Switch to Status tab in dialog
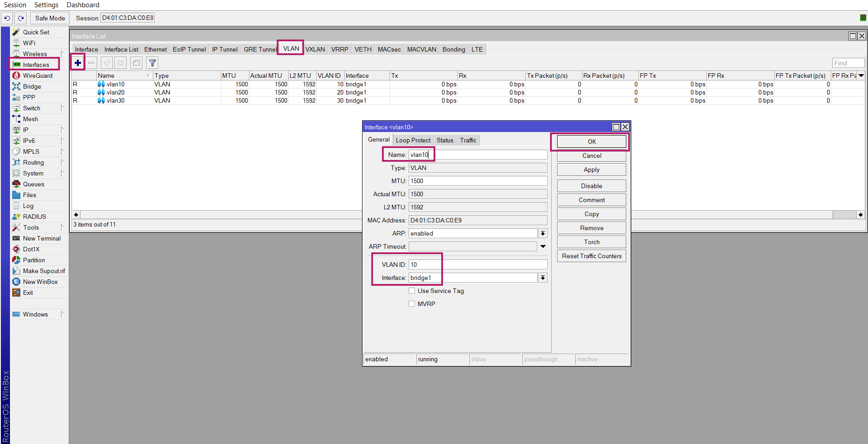The width and height of the screenshot is (868, 444). [445, 140]
